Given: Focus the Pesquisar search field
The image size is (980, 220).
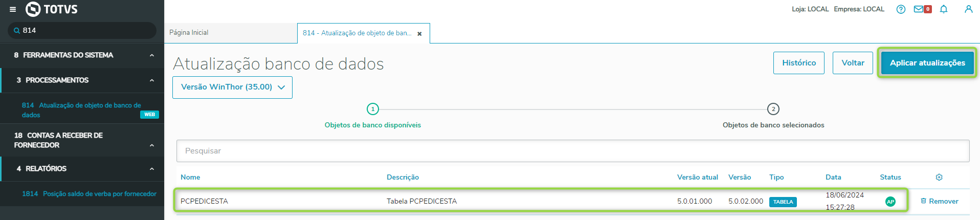Looking at the screenshot, I should click(x=573, y=151).
